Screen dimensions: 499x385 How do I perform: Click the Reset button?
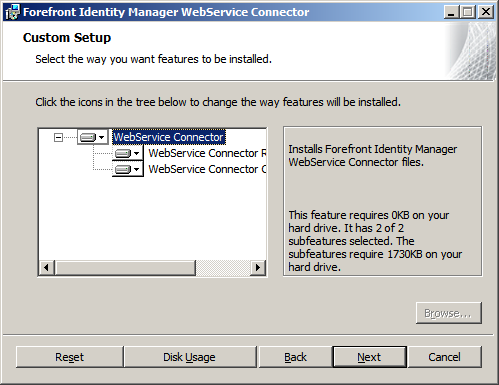pos(69,357)
